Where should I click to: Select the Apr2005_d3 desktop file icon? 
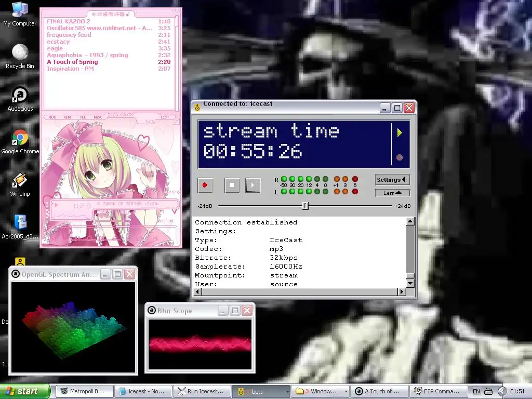pos(20,227)
